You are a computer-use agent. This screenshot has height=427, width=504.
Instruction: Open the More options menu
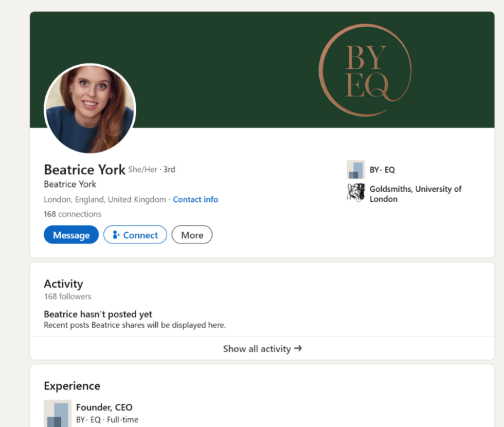[x=192, y=235]
